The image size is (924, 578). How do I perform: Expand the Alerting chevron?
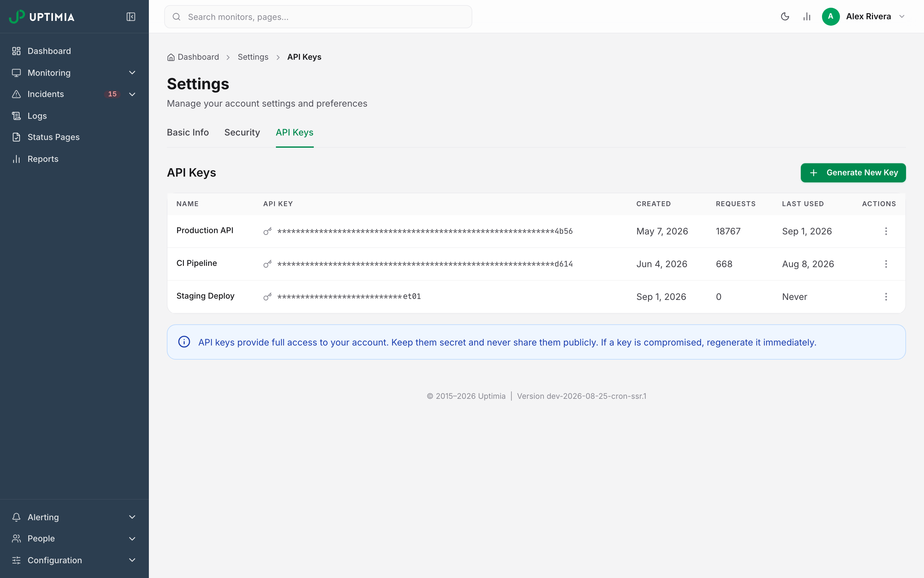click(132, 517)
